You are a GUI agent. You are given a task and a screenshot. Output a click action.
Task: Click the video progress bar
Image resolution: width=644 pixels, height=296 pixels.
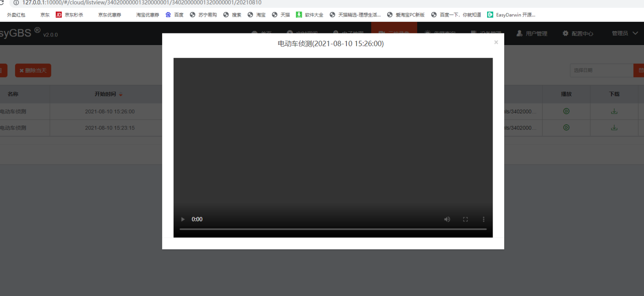333,229
